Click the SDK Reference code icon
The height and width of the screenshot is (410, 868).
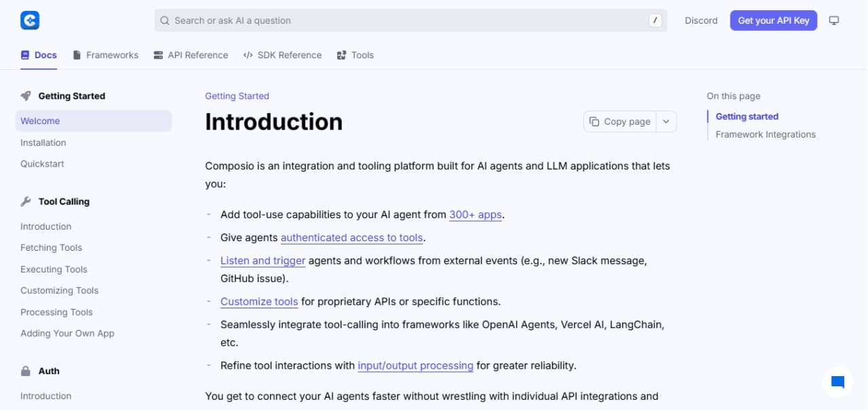pos(248,55)
